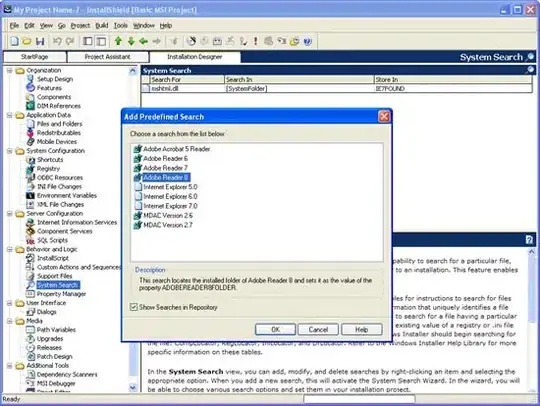Screen dimensions: 540x406
Task: Click OK in Add Predefined Search
Action: pos(275,330)
